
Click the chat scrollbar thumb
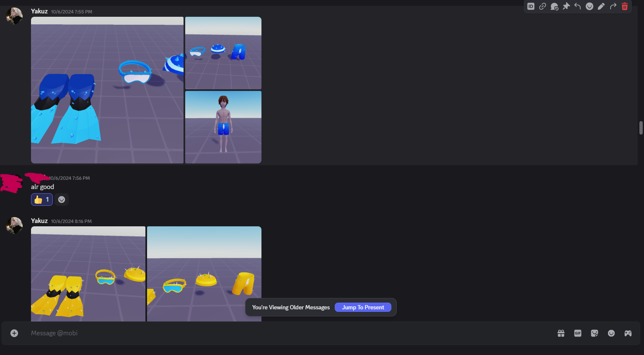[x=641, y=128]
